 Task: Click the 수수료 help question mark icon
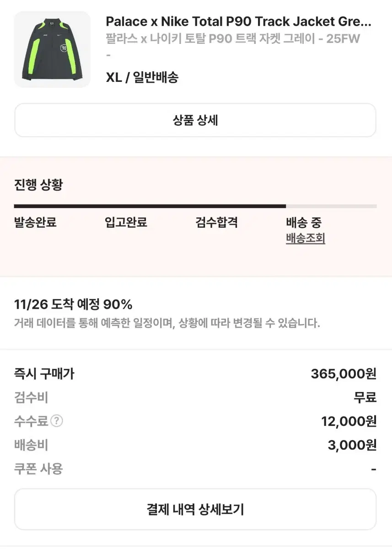tap(56, 421)
